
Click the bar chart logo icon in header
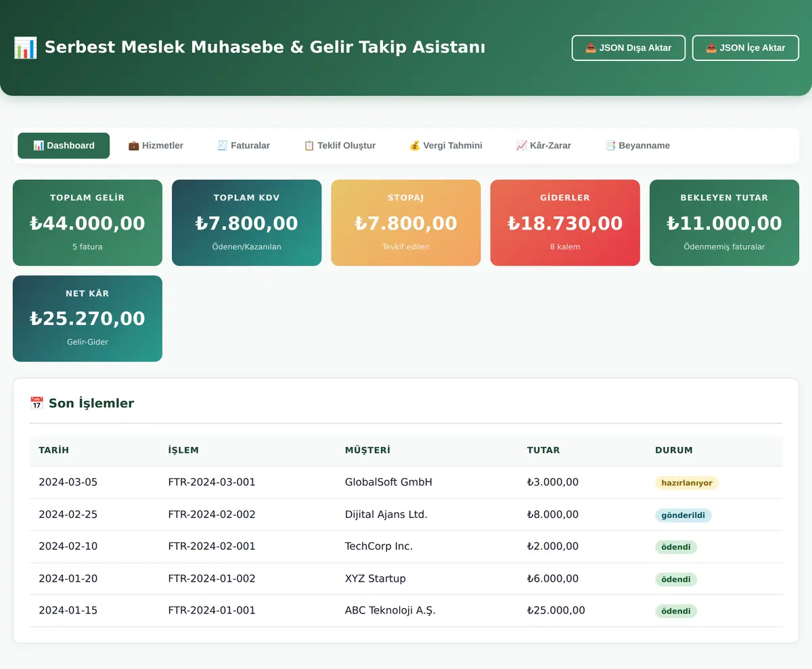coord(25,47)
